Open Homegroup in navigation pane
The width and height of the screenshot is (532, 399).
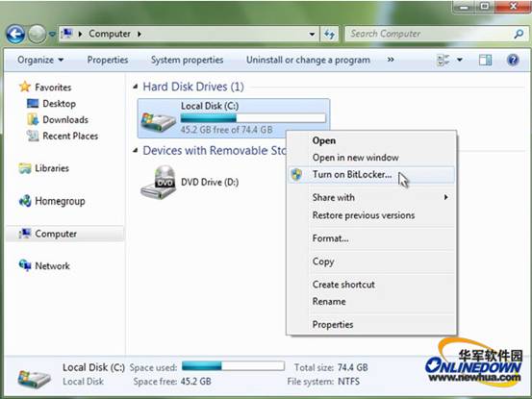(60, 201)
